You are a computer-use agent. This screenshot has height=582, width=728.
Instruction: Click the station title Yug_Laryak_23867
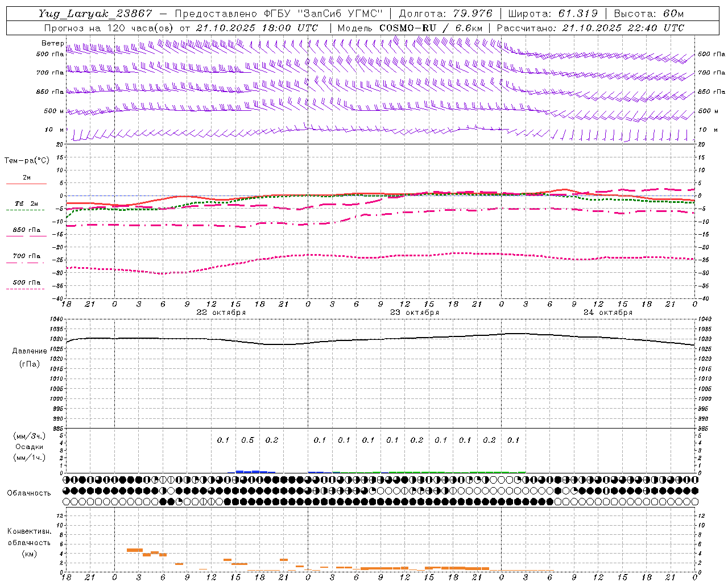click(x=95, y=14)
